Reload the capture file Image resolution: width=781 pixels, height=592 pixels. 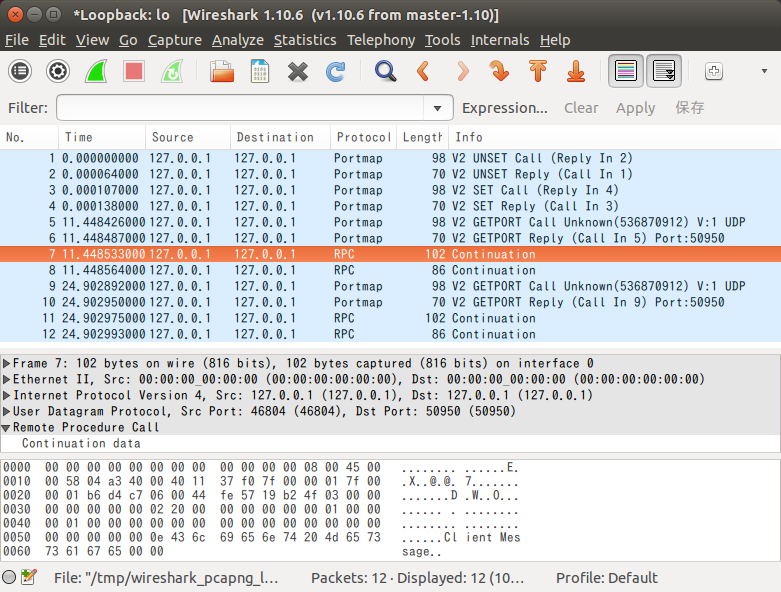(336, 71)
